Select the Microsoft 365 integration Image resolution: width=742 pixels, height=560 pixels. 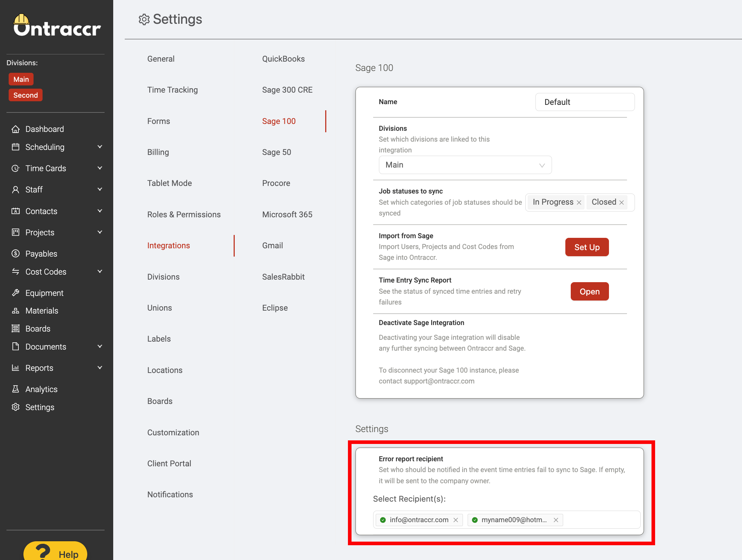click(287, 214)
